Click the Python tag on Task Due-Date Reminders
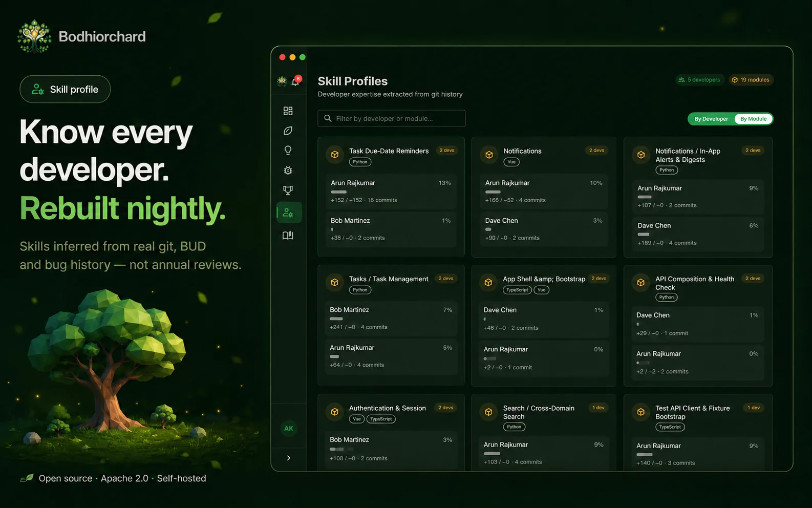812x508 pixels. pyautogui.click(x=360, y=162)
